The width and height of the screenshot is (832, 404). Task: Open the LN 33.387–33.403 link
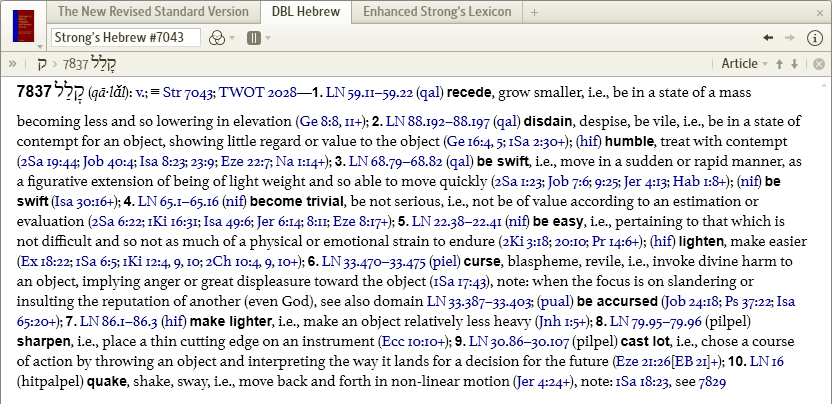coord(479,302)
